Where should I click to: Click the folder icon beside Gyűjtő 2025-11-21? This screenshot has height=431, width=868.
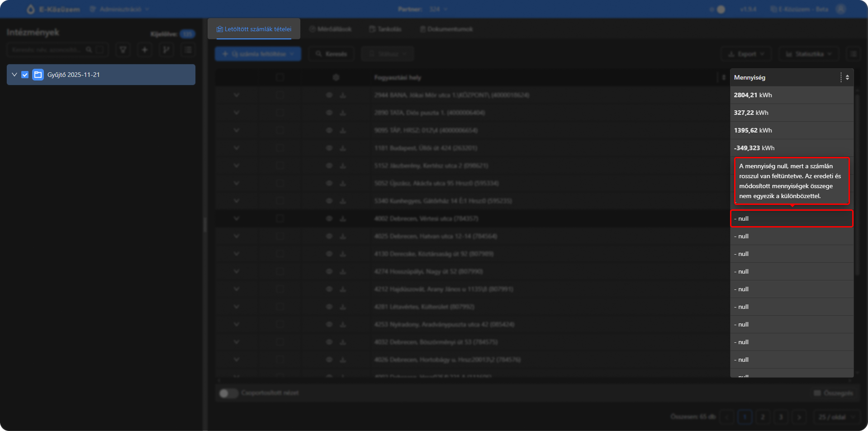pyautogui.click(x=38, y=75)
